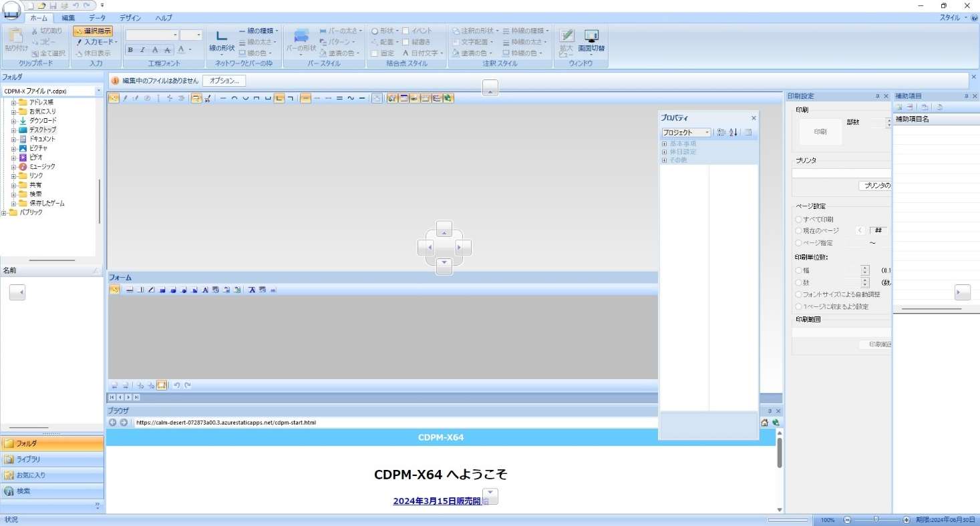
Task: Click the bold B font button
Action: [x=130, y=50]
